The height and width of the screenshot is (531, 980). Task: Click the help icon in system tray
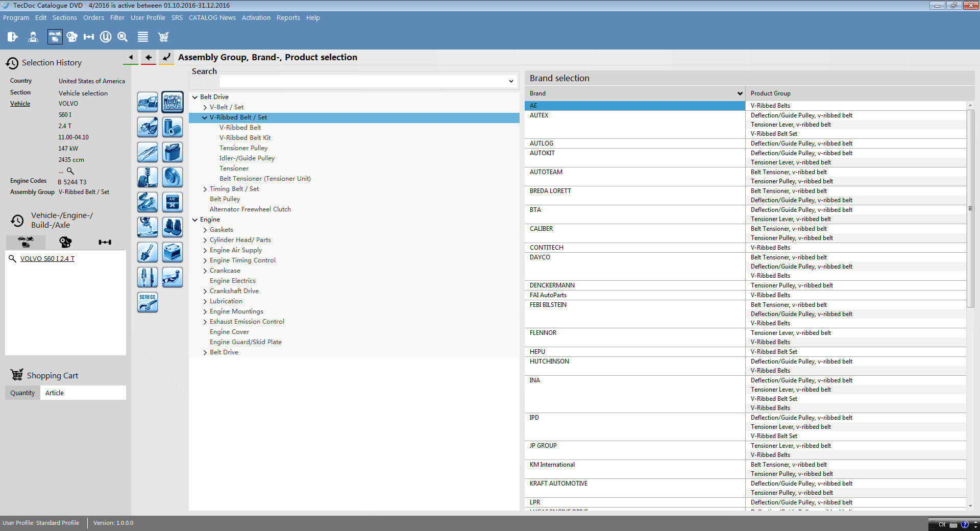tap(964, 524)
